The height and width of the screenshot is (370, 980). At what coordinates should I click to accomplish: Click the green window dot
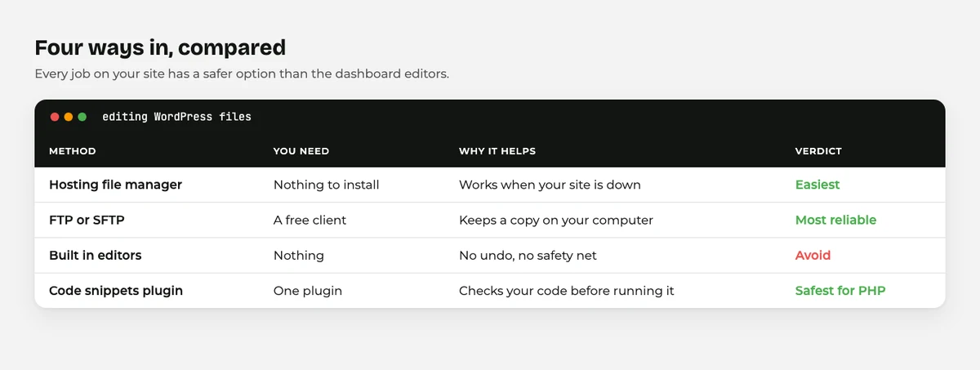pos(82,117)
